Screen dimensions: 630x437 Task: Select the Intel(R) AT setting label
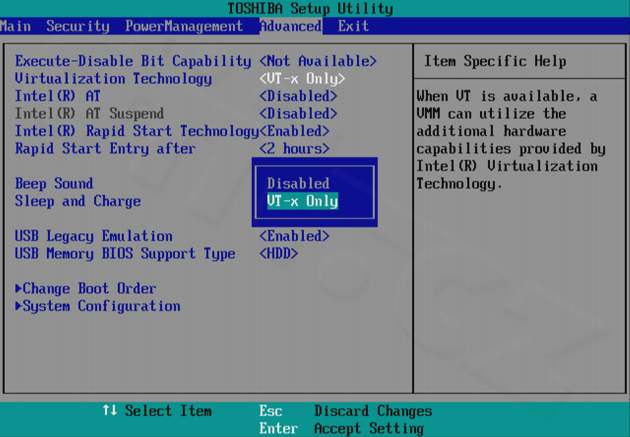[x=57, y=96]
